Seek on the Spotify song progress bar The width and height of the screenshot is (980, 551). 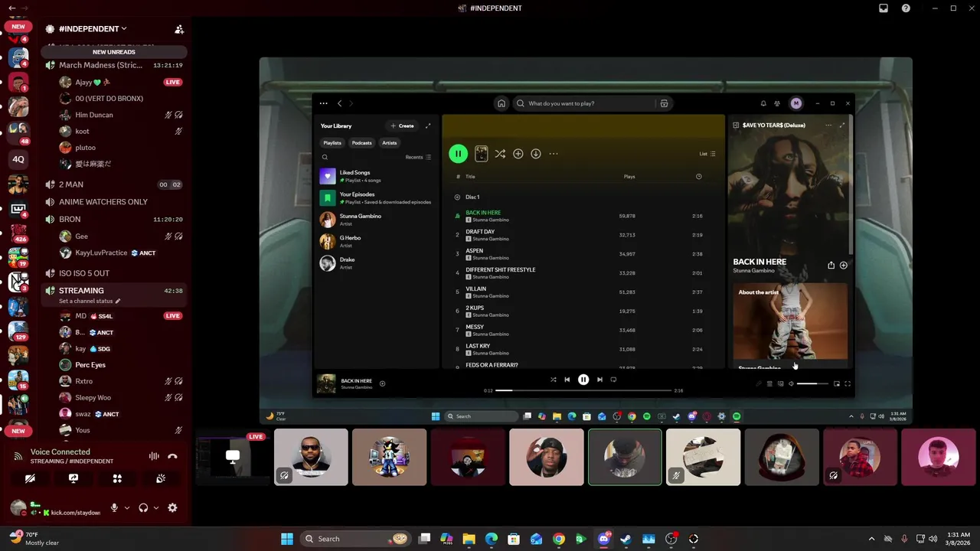[x=583, y=390]
